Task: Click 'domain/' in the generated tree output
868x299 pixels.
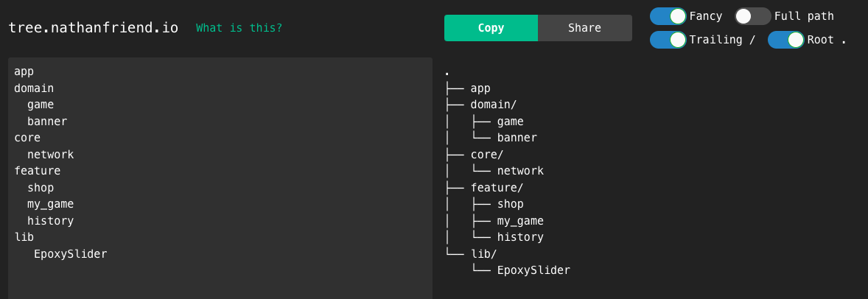Action: [x=493, y=105]
